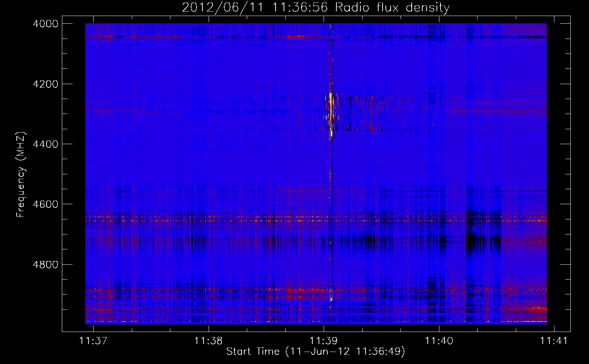Click the 4200 frequency tick label
This screenshot has width=589, height=364.
(46, 84)
